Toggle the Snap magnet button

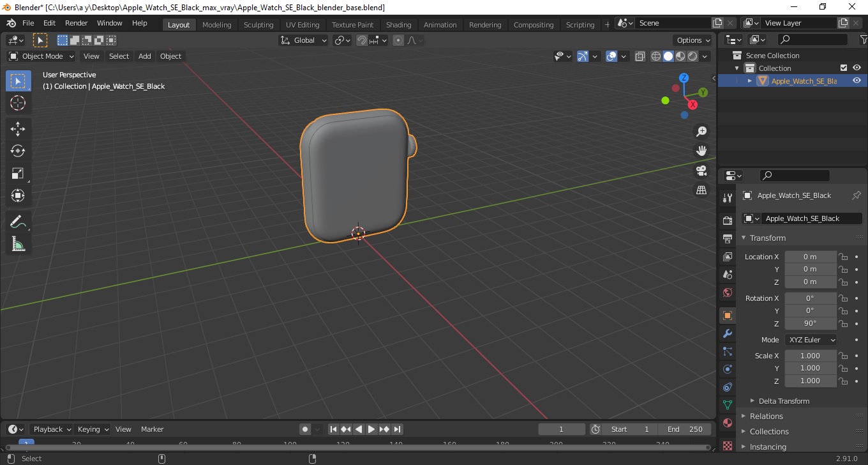tap(362, 40)
